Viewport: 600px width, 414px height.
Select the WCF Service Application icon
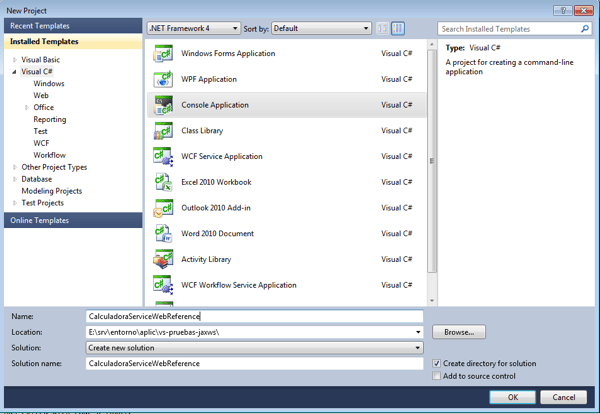(x=163, y=157)
